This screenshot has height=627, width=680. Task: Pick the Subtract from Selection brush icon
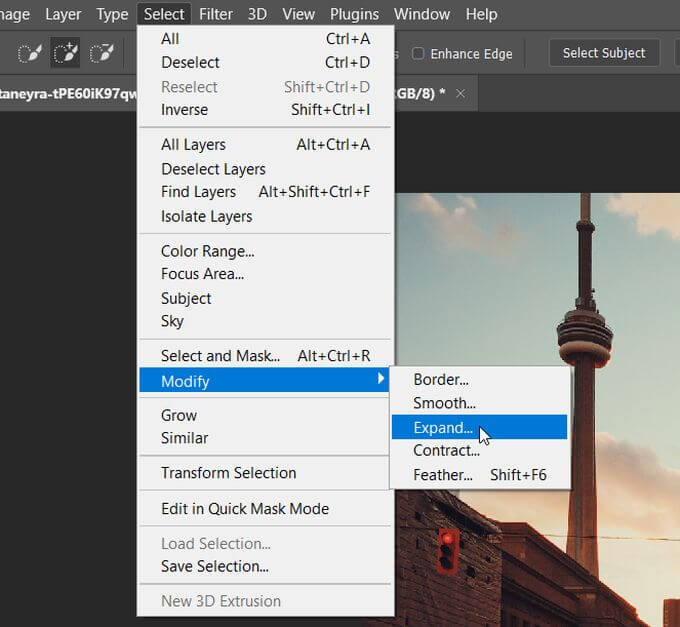coord(102,54)
